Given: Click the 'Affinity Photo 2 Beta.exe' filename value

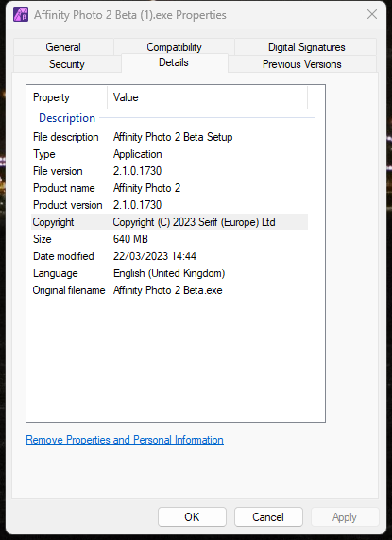Looking at the screenshot, I should click(x=168, y=290).
